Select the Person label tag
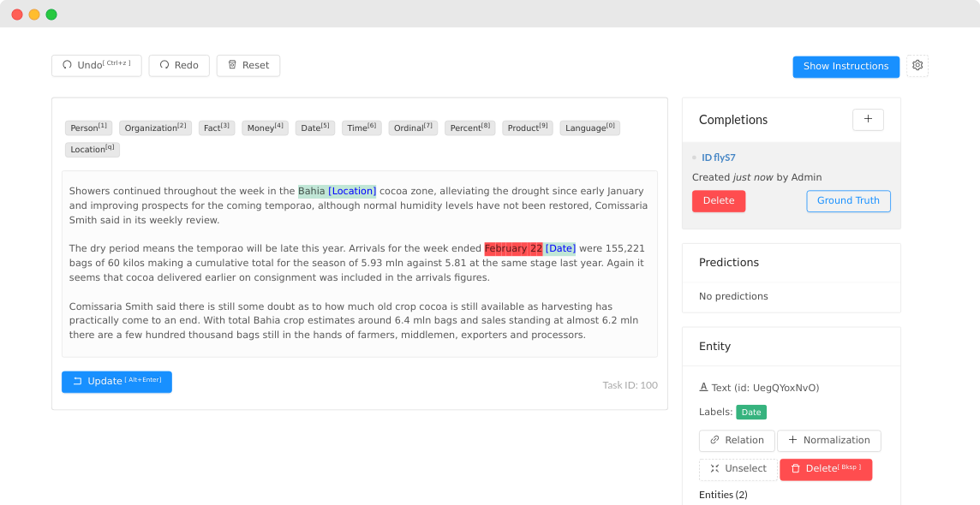Screen dimensions: 980x505 coord(89,128)
